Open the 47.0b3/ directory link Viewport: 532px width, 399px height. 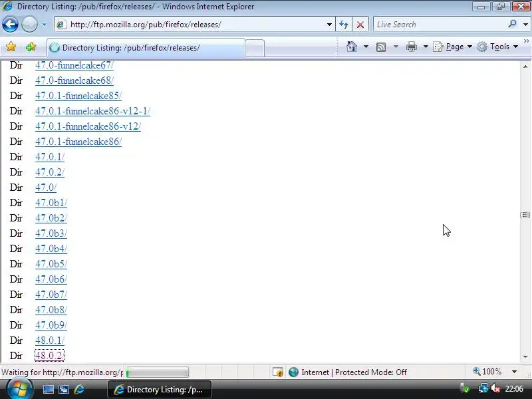click(51, 233)
